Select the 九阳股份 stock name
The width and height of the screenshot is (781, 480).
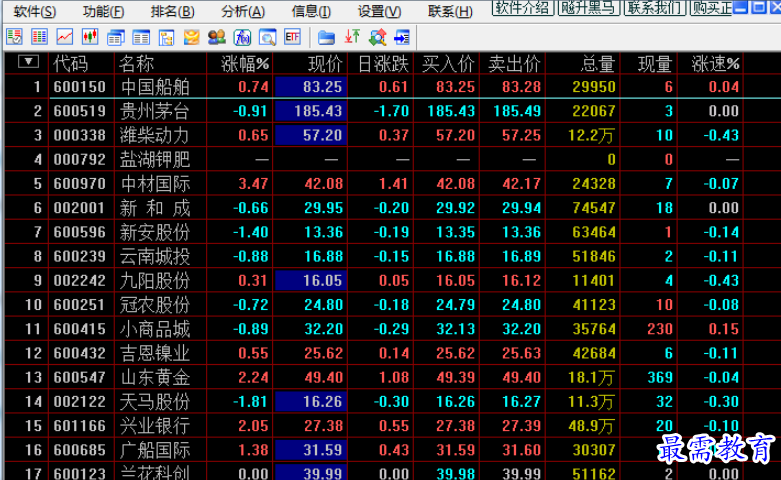154,280
